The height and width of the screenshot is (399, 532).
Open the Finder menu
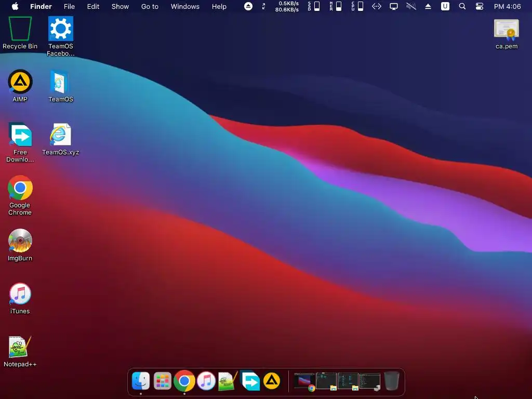click(41, 6)
